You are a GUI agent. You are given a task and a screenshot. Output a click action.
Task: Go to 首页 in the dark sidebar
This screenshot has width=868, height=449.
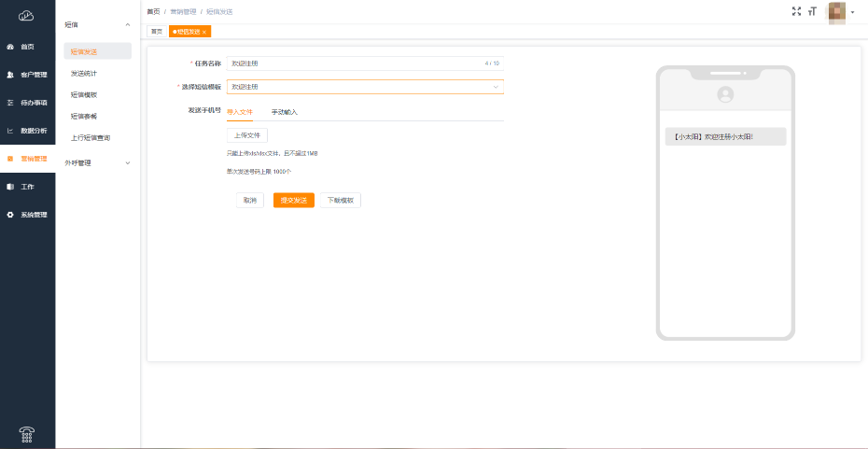tap(27, 46)
